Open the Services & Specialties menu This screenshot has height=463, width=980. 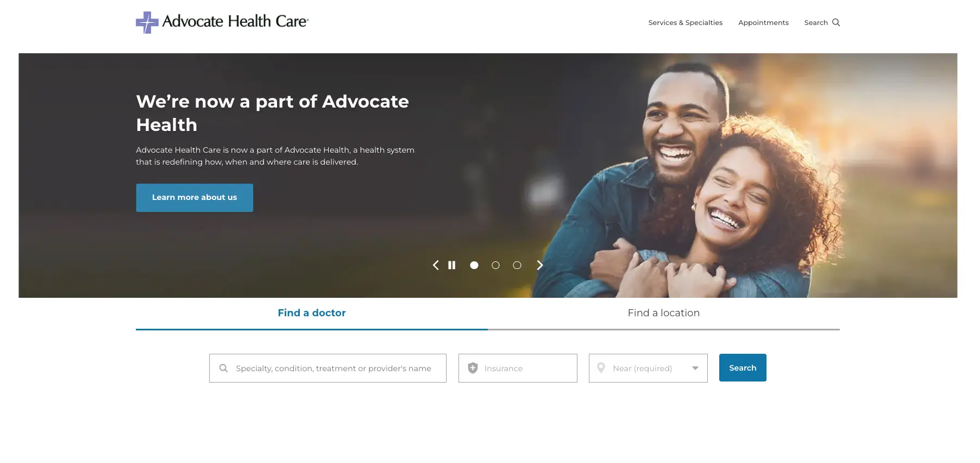[x=686, y=23]
